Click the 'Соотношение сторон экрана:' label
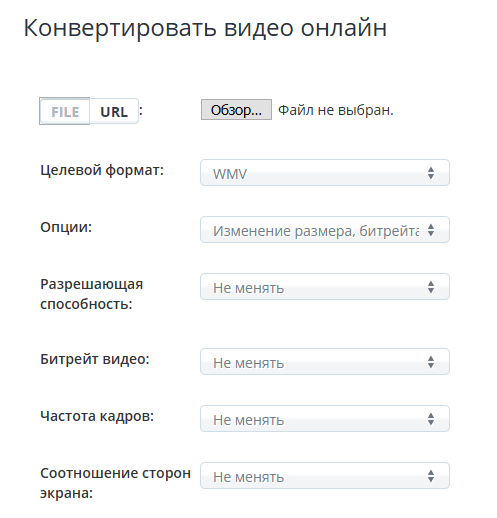This screenshot has width=497, height=518. point(115,483)
